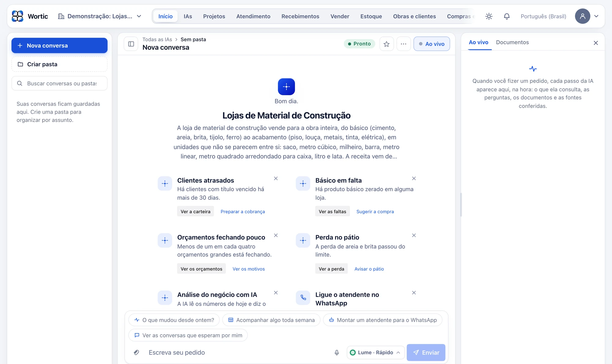Dismiss the Orçamentos fechando pouco card
612x364 pixels.
(276, 235)
